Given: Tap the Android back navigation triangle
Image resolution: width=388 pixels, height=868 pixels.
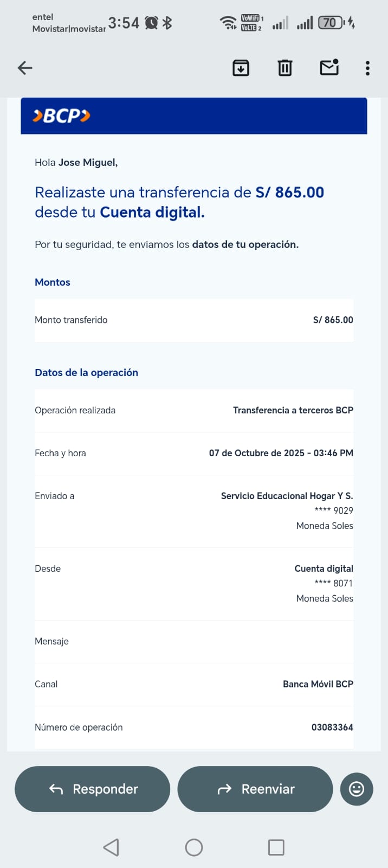Looking at the screenshot, I should (x=111, y=847).
